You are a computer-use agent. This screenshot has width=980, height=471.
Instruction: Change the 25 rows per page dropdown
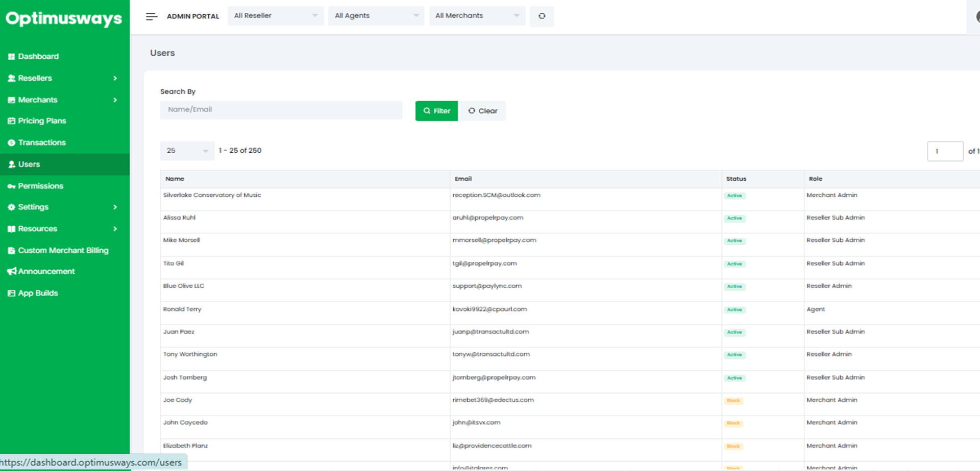(187, 151)
